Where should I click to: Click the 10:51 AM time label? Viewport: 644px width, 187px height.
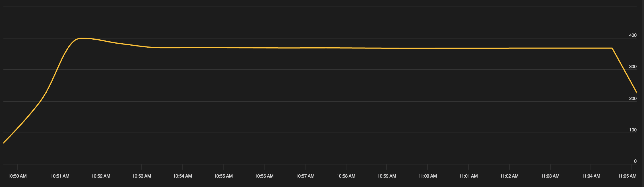[x=60, y=176]
